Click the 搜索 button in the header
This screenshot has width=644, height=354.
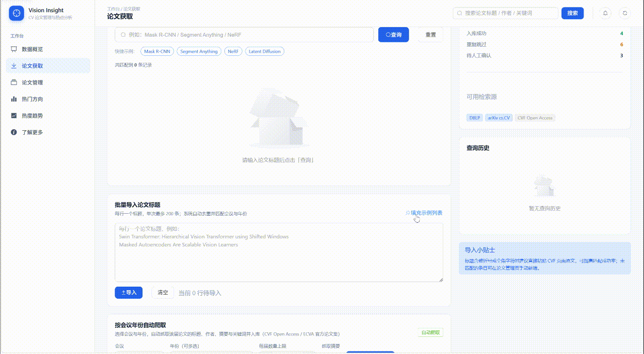[573, 13]
